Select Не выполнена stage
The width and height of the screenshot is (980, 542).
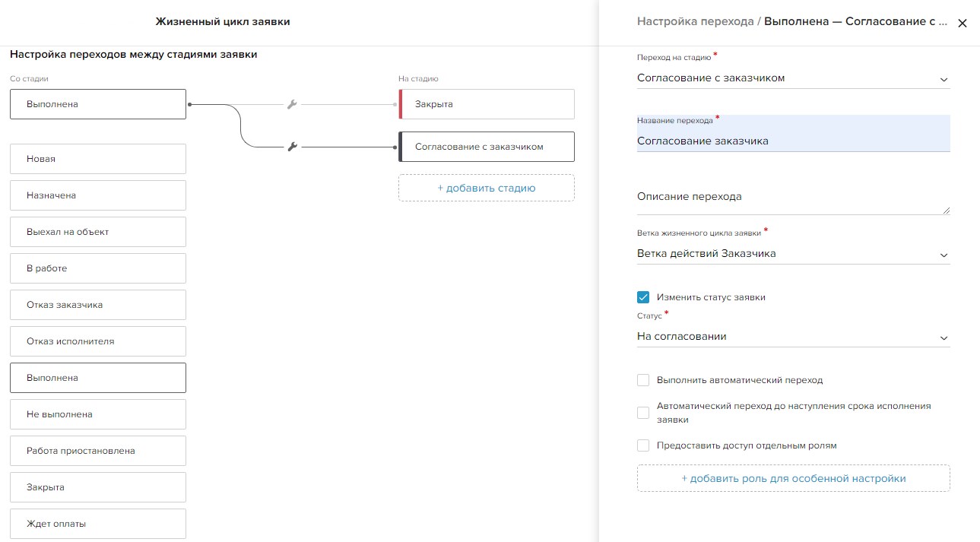[98, 414]
